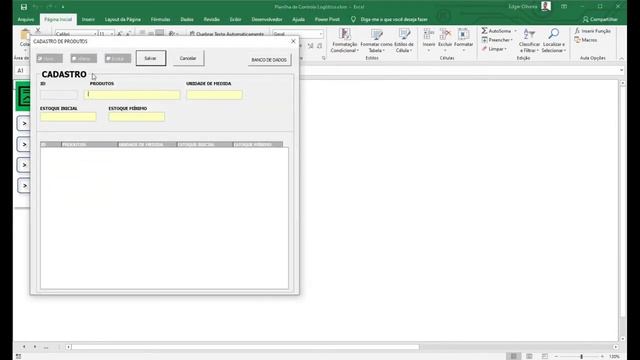Image resolution: width=640 pixels, height=360 pixels.
Task: Click the AutoSoma sigma icon
Action: click(x=484, y=31)
